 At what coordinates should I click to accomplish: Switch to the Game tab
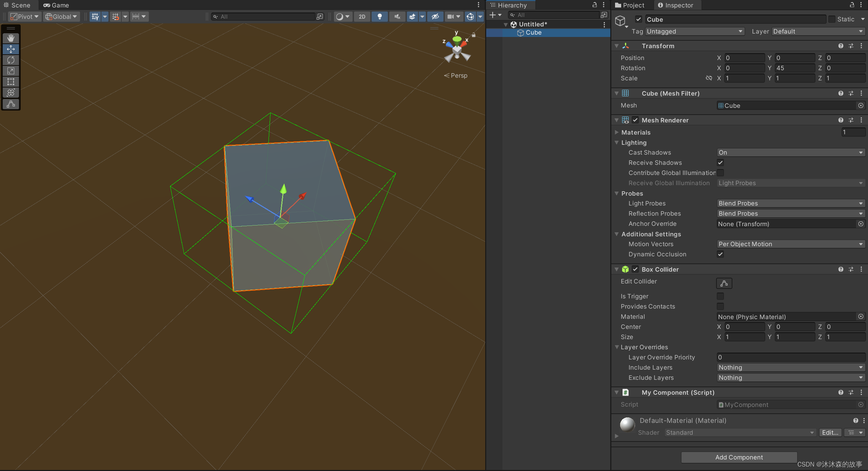pyautogui.click(x=56, y=5)
